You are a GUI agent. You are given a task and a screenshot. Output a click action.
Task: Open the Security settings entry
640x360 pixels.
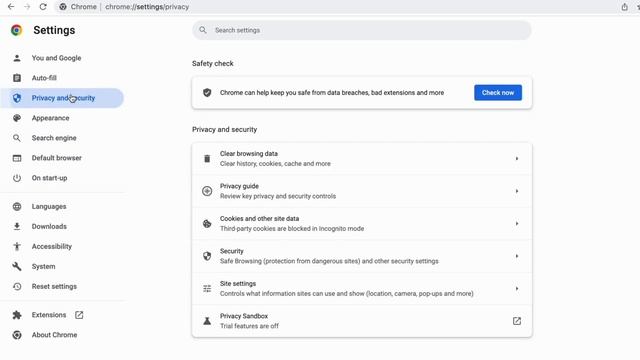(362, 256)
